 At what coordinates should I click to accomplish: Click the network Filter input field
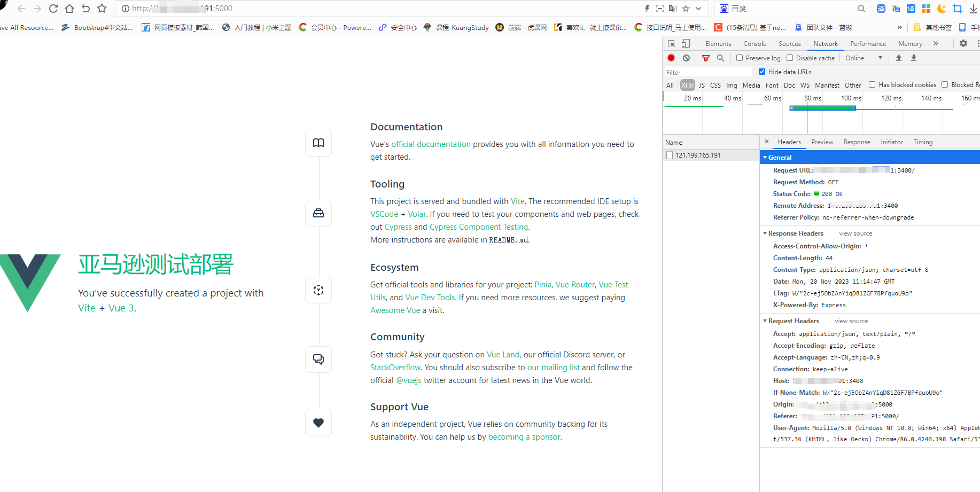[707, 72]
